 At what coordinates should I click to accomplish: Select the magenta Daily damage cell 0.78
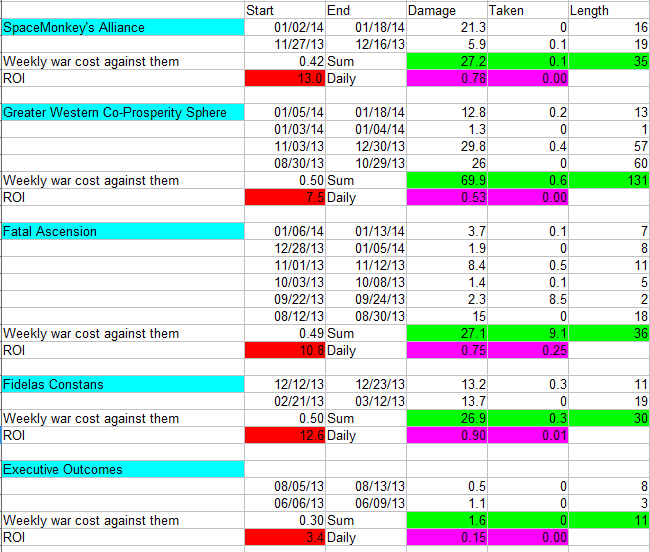[447, 78]
